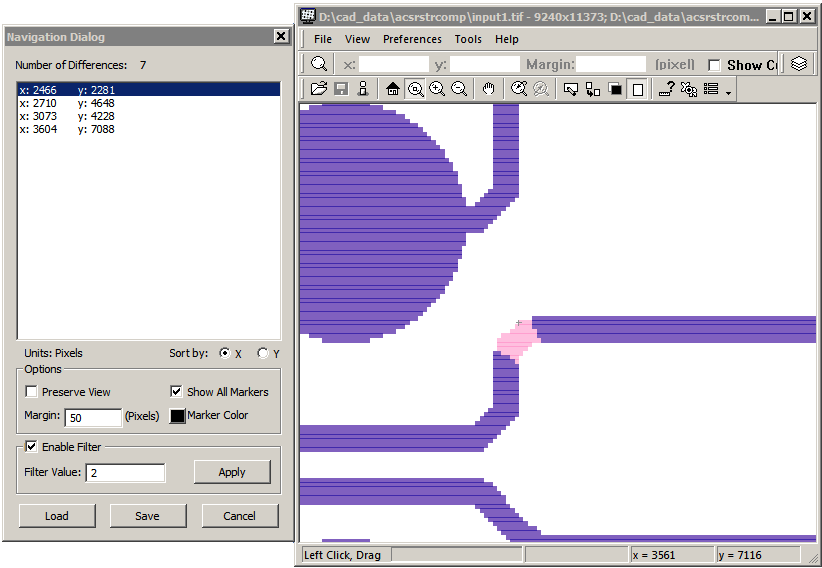Open the Help menu
Screen dimensions: 822x568
(507, 39)
